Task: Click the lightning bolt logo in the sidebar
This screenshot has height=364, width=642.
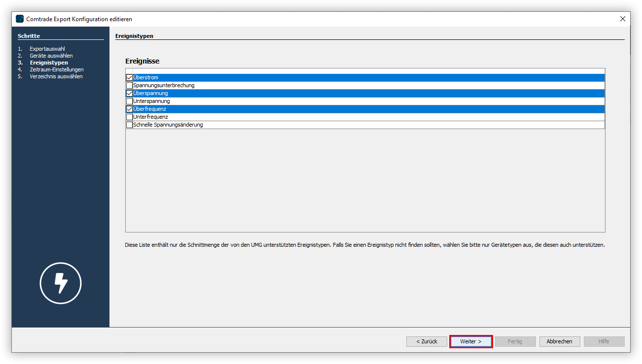Action: [60, 283]
